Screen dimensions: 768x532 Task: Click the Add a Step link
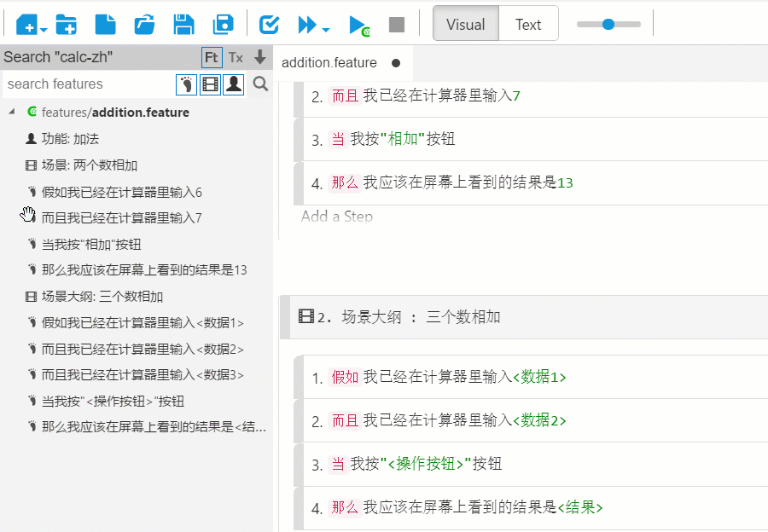point(337,217)
